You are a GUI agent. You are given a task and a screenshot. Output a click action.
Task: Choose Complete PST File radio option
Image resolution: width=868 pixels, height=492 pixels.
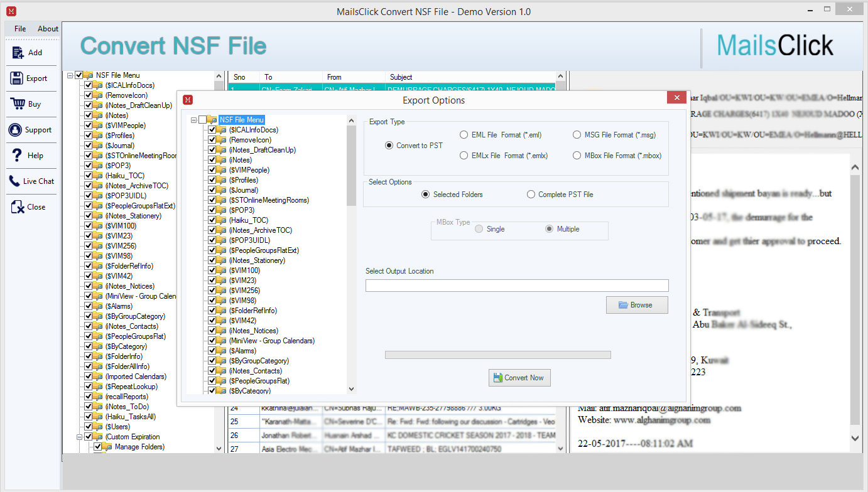tap(531, 195)
